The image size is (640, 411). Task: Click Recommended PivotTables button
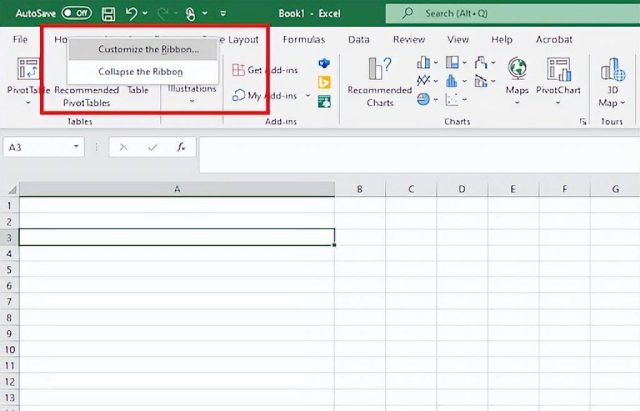pos(87,96)
